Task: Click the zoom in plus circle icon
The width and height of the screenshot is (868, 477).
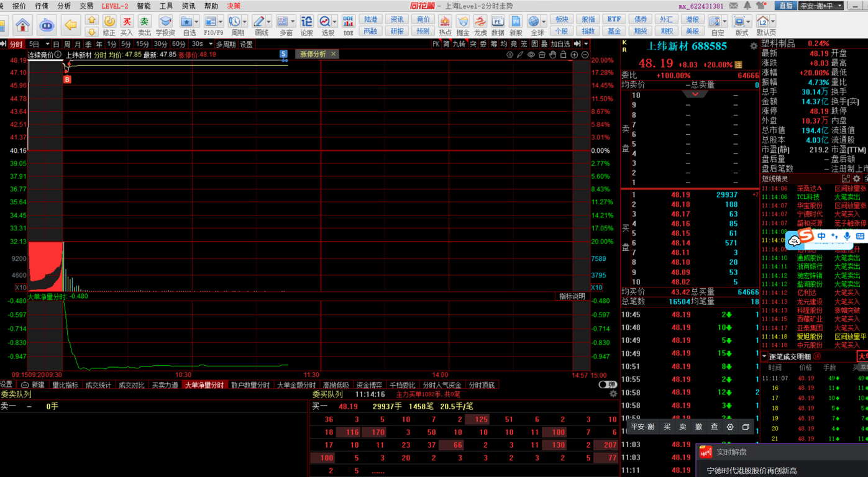Action: point(574,55)
